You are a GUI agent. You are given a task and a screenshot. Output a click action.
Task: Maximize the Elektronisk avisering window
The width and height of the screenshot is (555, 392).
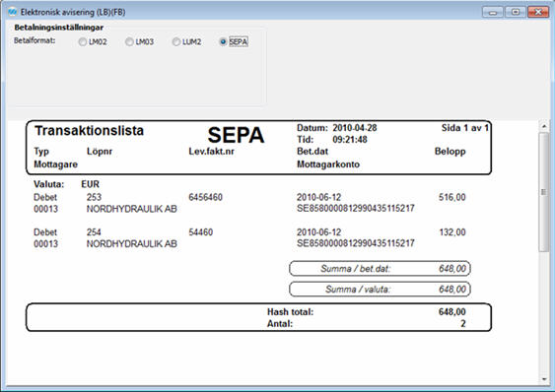516,12
